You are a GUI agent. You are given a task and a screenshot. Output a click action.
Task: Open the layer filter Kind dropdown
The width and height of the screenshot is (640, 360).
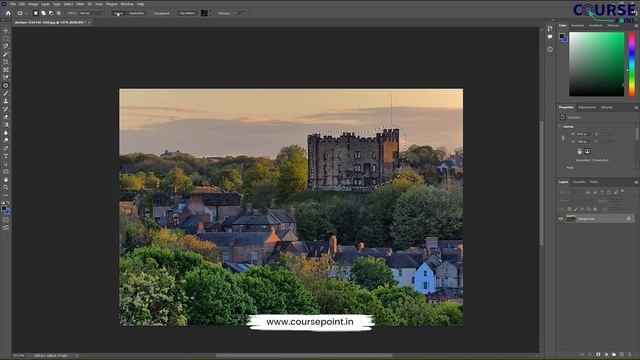571,192
